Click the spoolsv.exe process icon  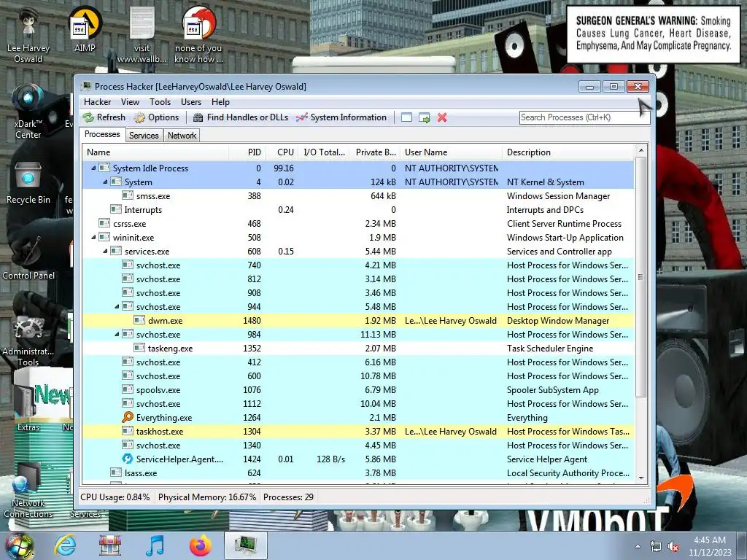coord(127,389)
